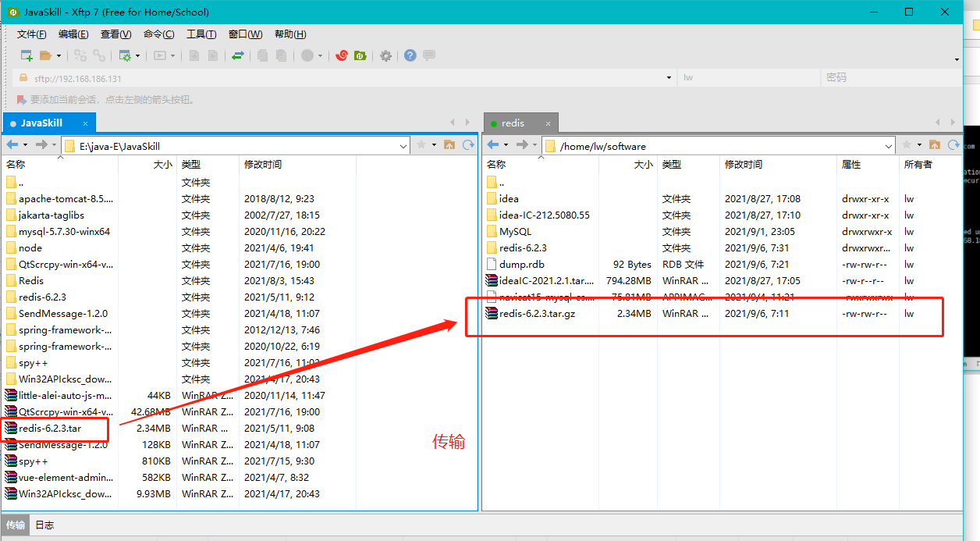Click the sftp host address field

click(x=346, y=78)
